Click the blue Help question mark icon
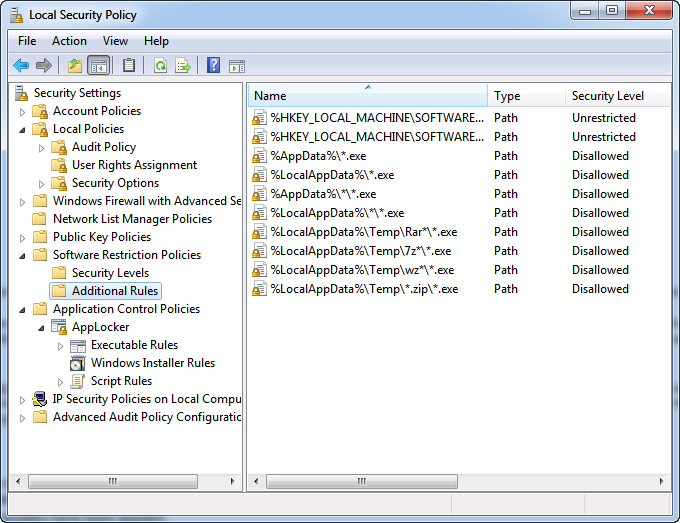Screen dimensions: 680x523 pyautogui.click(x=213, y=65)
